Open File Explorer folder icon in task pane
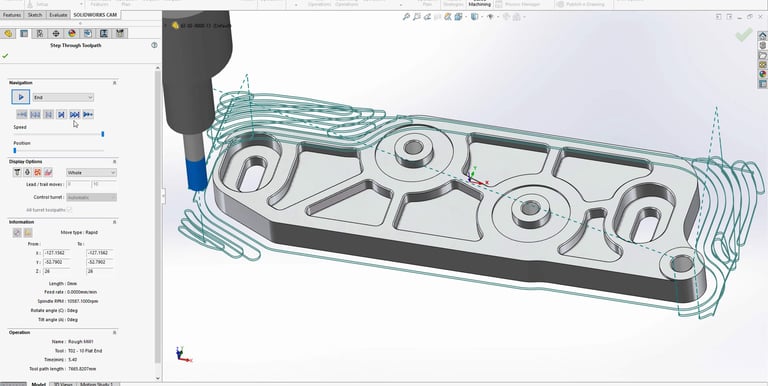768x386 pixels. (x=763, y=55)
